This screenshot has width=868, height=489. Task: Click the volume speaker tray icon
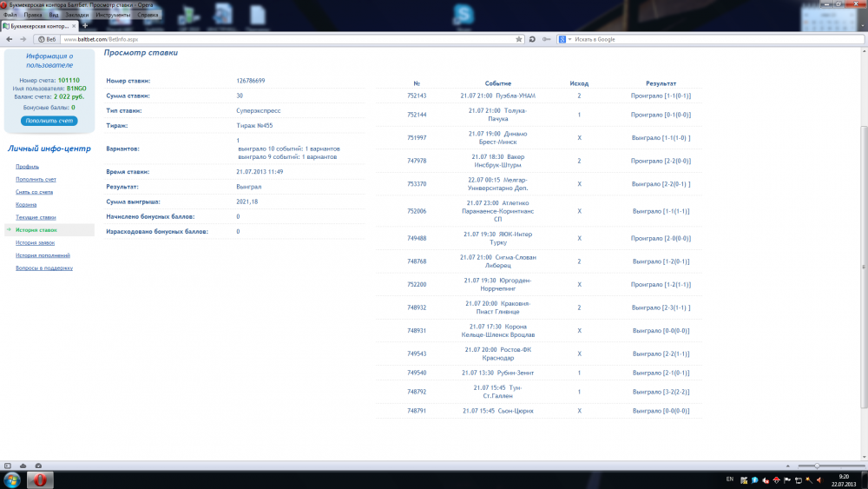click(x=819, y=480)
